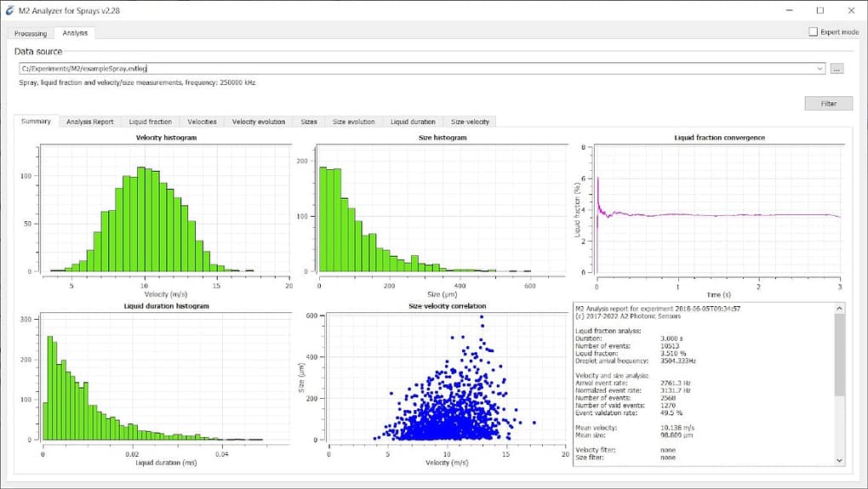Viewport: 868px width, 489px height.
Task: Click the 'Size filter:' report line
Action: (625, 458)
